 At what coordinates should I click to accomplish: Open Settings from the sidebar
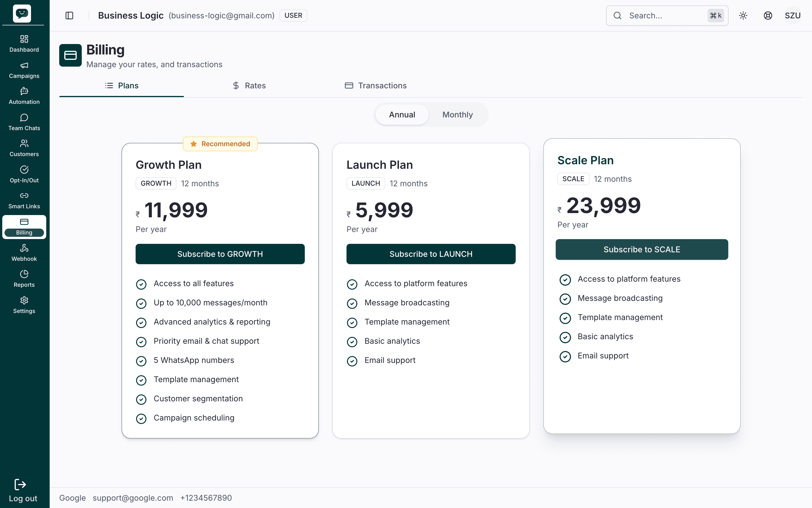[24, 305]
